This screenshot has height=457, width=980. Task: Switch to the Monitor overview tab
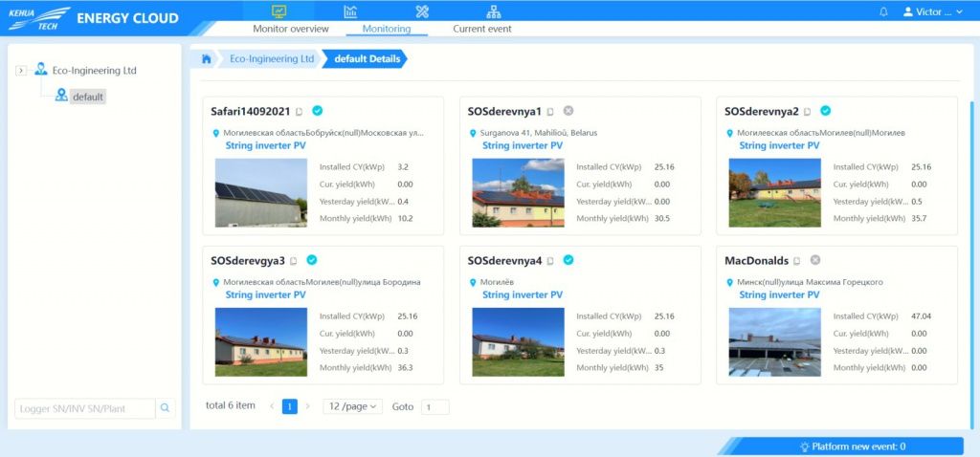291,29
